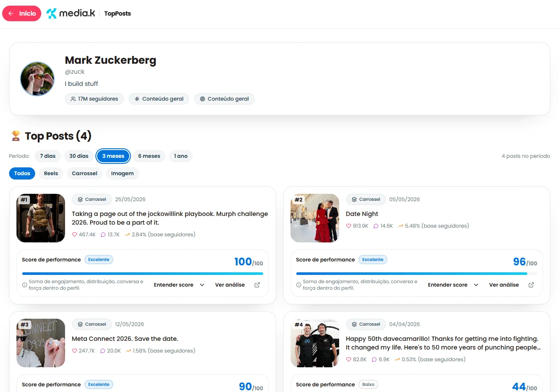Image resolution: width=559 pixels, height=392 pixels.
Task: Select the 7 dias period filter
Action: pyautogui.click(x=48, y=156)
